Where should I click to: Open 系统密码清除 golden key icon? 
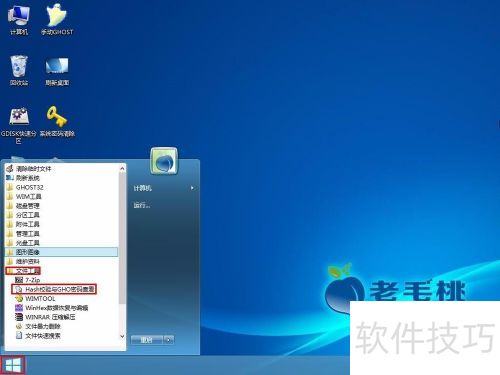coord(57,122)
